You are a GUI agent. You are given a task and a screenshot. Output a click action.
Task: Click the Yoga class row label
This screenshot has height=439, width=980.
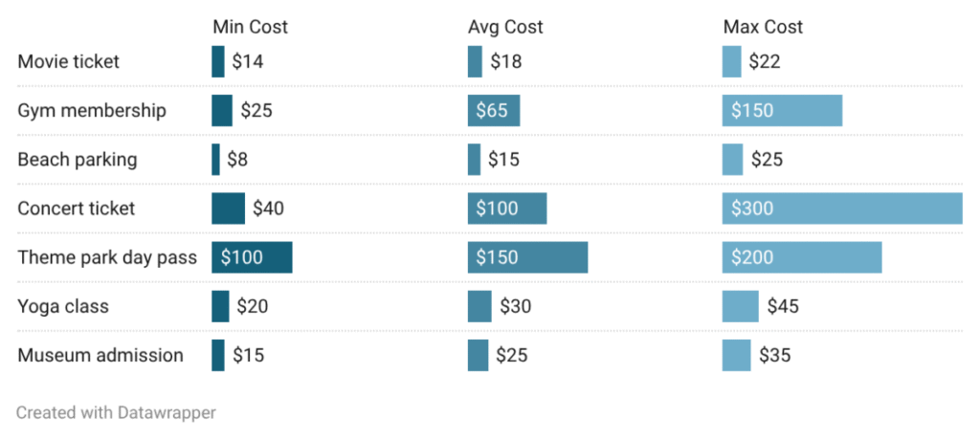click(x=63, y=306)
